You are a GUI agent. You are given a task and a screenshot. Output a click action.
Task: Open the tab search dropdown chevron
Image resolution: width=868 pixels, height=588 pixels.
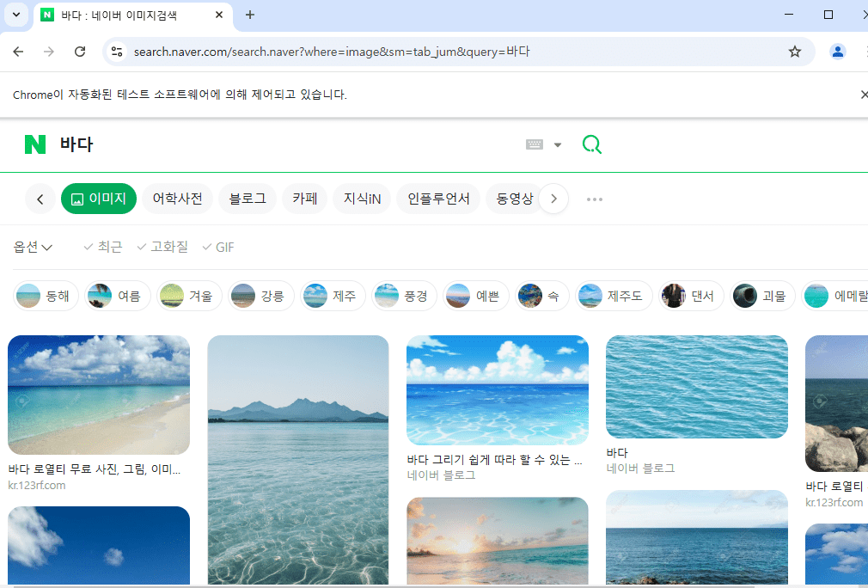click(x=16, y=15)
